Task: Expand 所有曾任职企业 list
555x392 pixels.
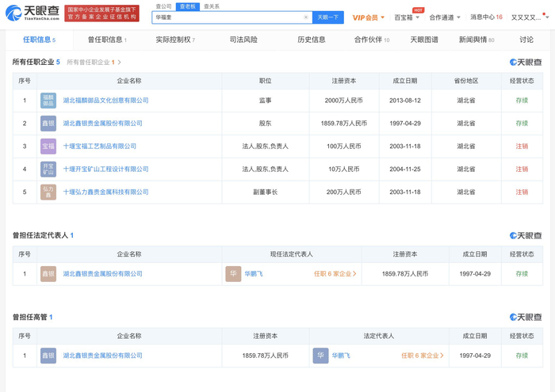Action: click(x=94, y=63)
